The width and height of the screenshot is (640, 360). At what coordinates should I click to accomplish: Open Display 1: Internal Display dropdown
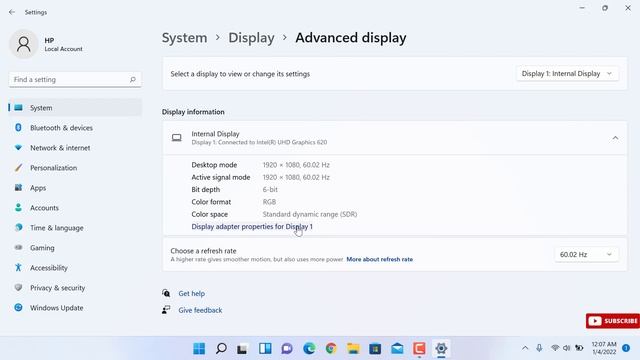click(567, 73)
